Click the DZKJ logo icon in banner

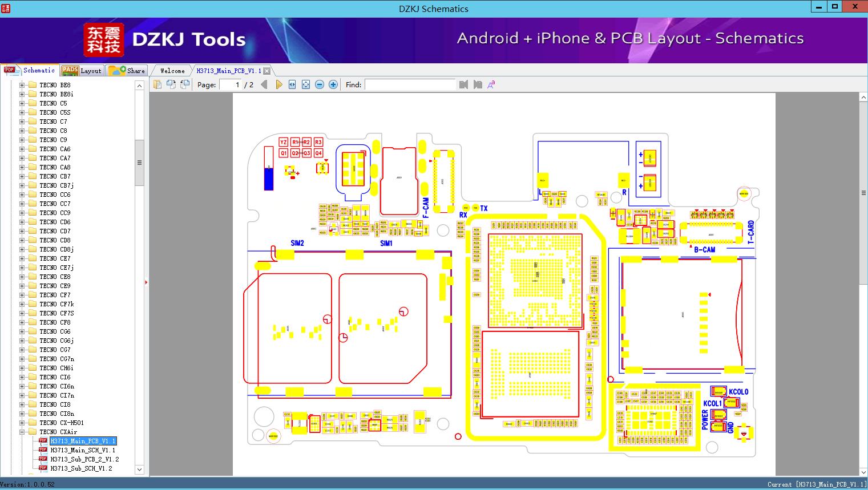click(x=103, y=40)
